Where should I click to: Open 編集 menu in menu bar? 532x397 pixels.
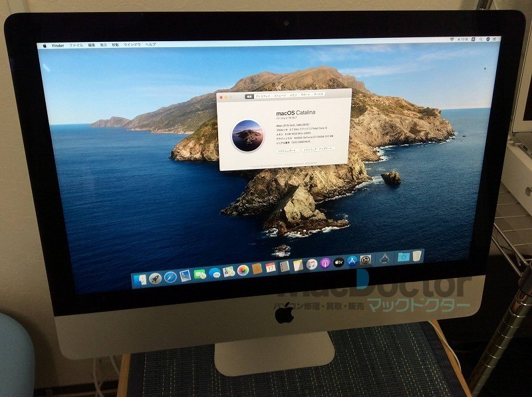[92, 45]
